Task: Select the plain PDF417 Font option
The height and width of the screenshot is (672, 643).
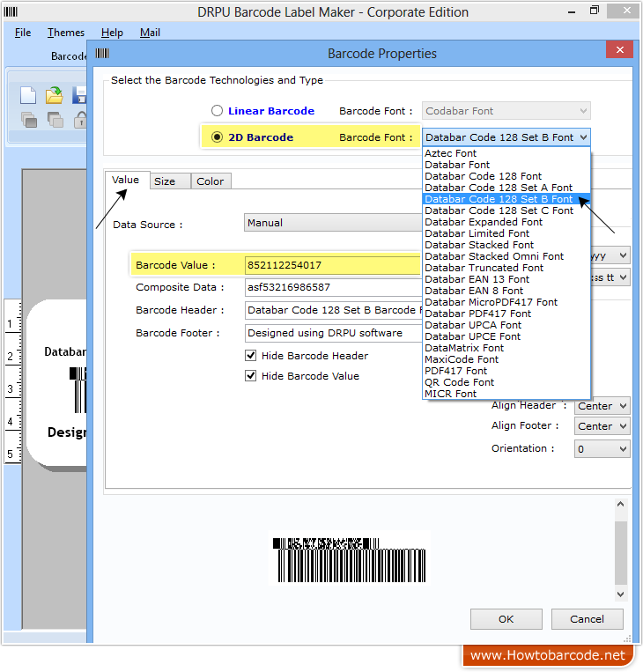Action: point(506,371)
